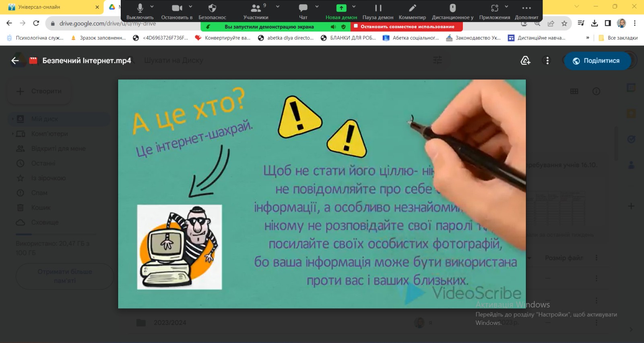This screenshot has height=343, width=644.
Task: Open the Security shield menu
Action: [212, 11]
